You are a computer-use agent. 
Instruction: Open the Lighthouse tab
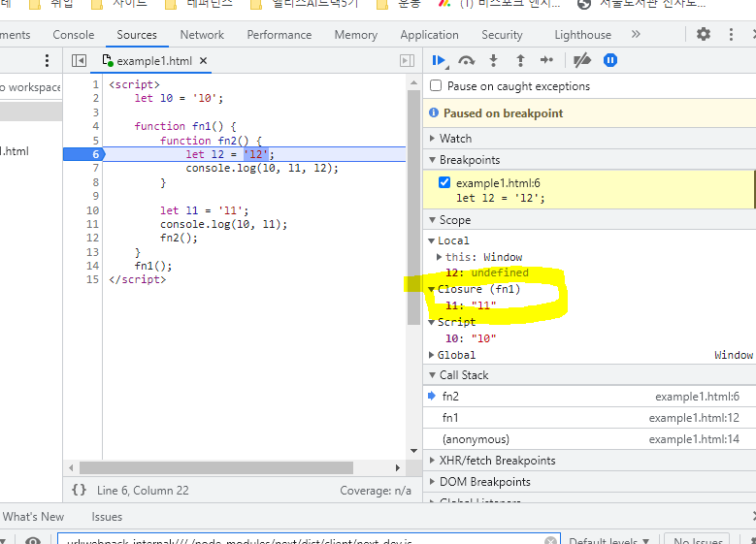point(582,35)
